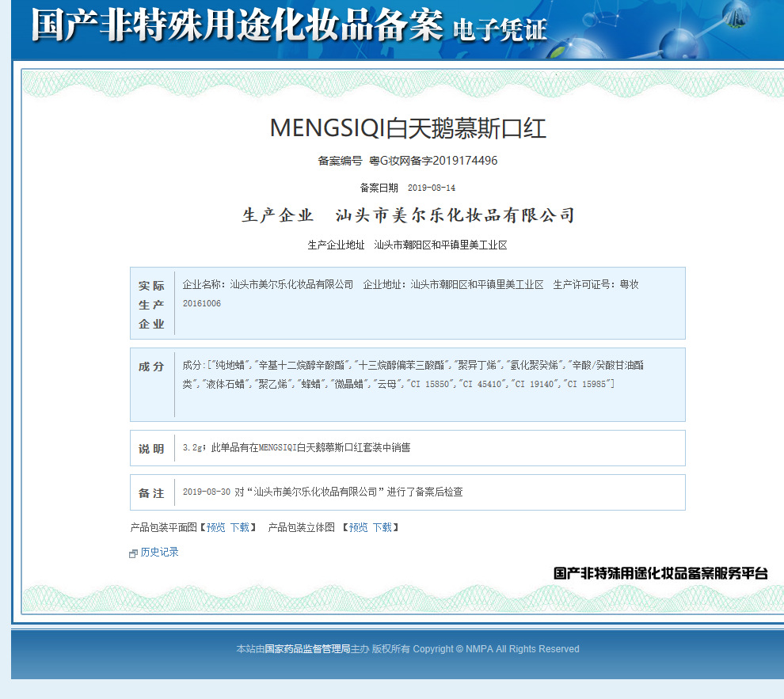The height and width of the screenshot is (699, 784).
Task: Click the Copyright © NMPA footer text
Action: (496, 649)
